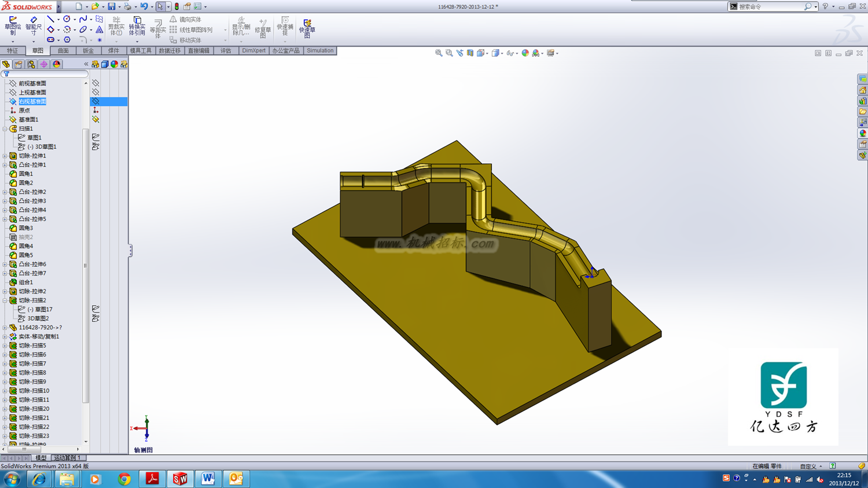
Task: Open the DisplayManager tab icon
Action: 57,64
